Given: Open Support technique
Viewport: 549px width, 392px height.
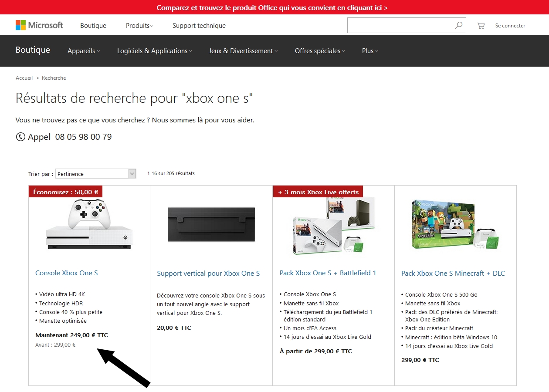Looking at the screenshot, I should [199, 26].
